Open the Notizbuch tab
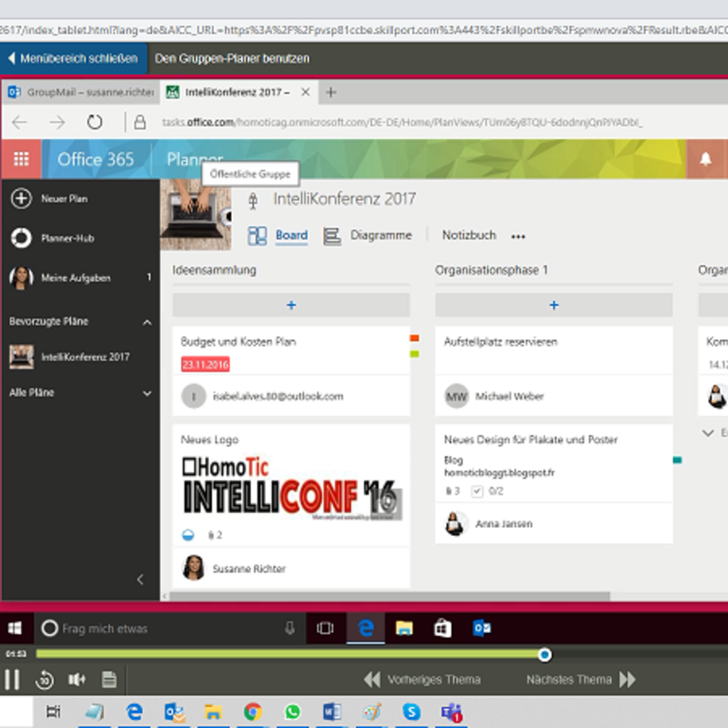Viewport: 728px width, 728px height. tap(469, 235)
